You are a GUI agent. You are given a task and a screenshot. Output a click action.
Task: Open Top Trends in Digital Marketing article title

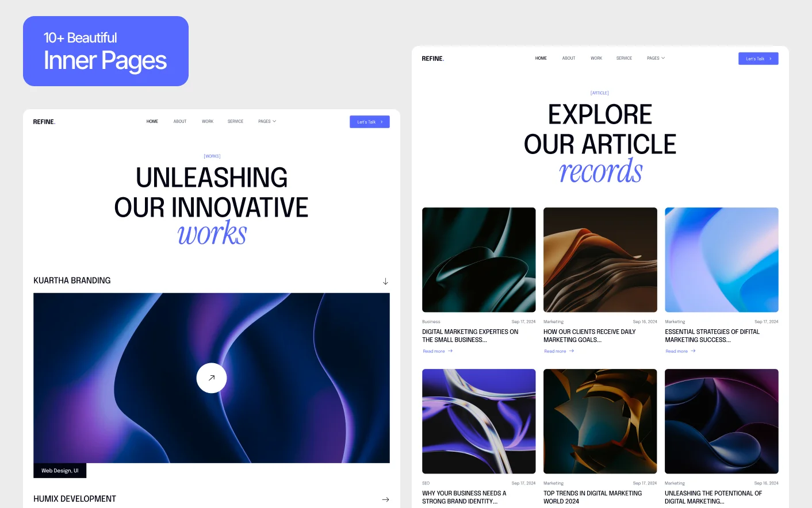click(x=592, y=497)
